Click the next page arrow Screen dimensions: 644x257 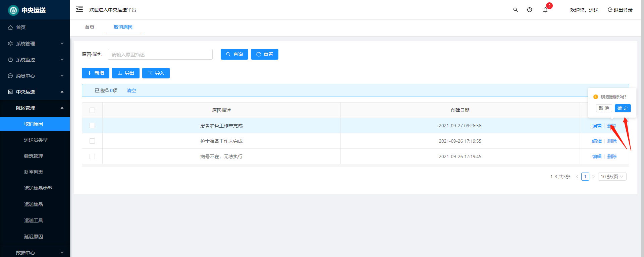coord(593,177)
